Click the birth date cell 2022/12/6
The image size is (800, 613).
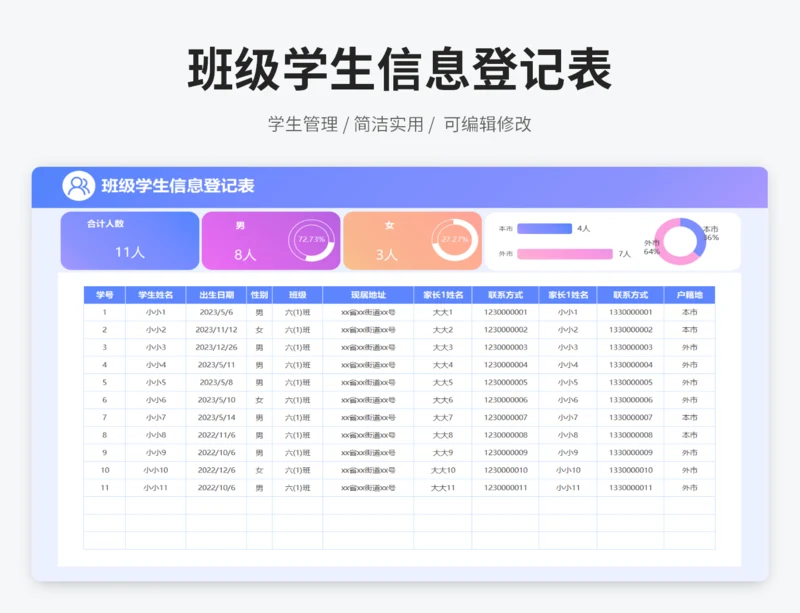(216, 470)
